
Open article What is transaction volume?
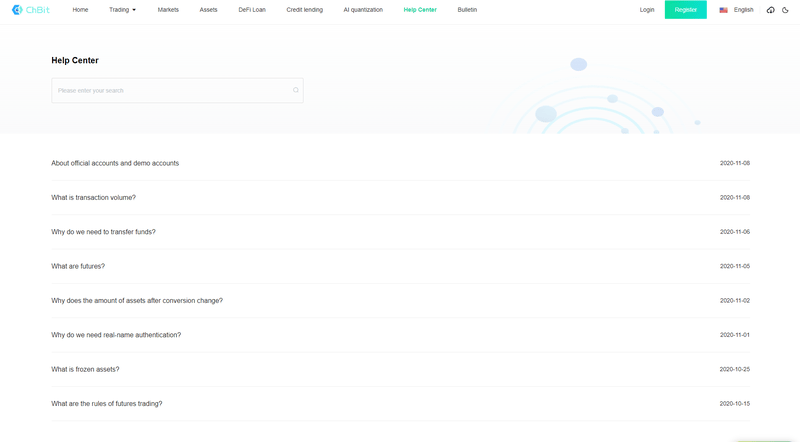click(93, 198)
